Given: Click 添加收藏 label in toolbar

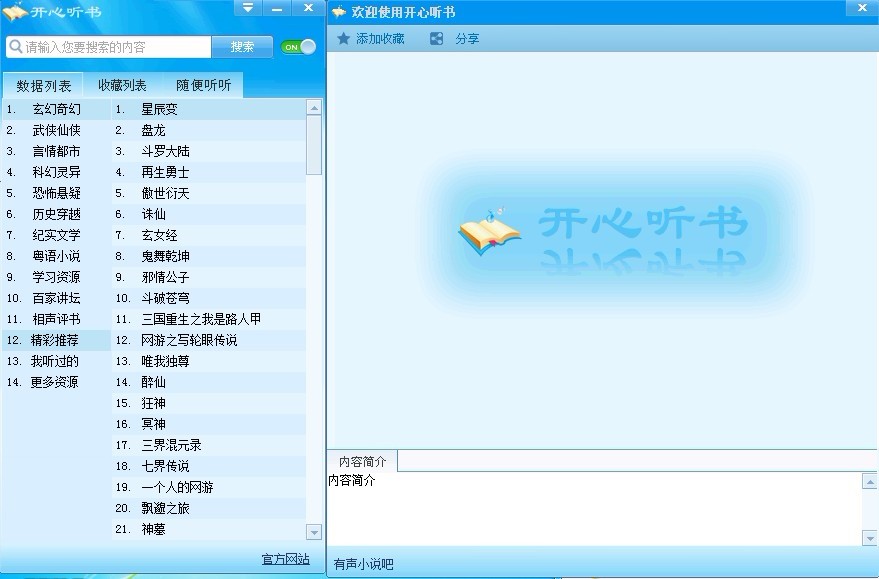Looking at the screenshot, I should [x=380, y=39].
